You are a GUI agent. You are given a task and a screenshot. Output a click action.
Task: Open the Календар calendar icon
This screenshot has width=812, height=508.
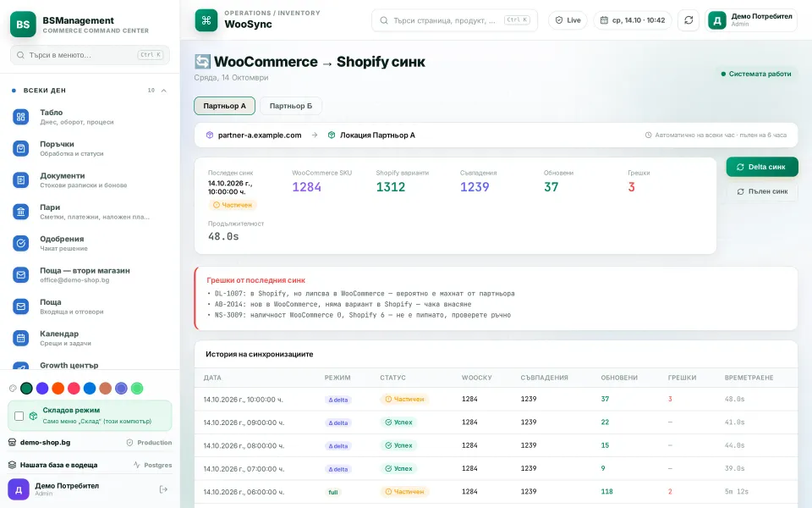pyautogui.click(x=20, y=338)
